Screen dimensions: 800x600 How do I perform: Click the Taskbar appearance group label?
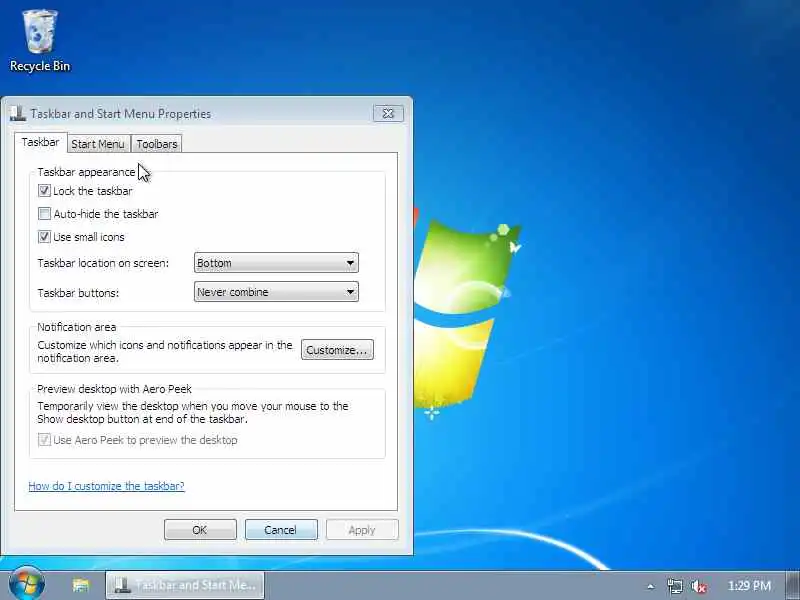tap(86, 172)
